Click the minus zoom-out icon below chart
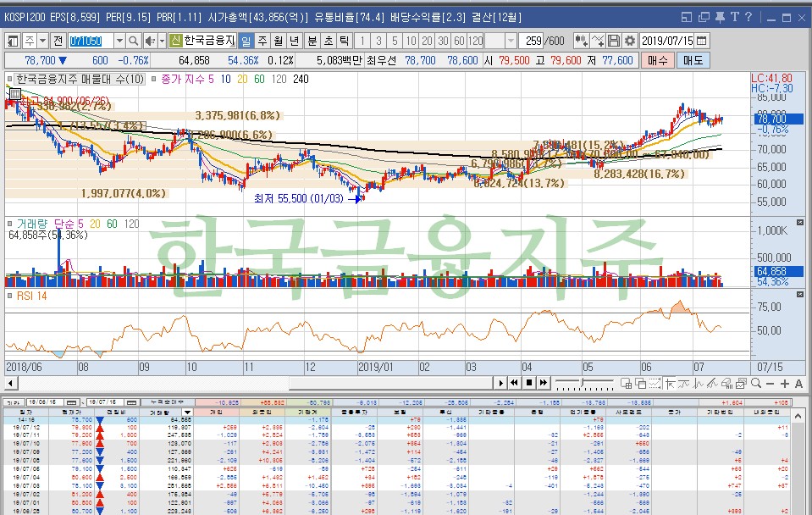The height and width of the screenshot is (515, 812). (x=770, y=384)
